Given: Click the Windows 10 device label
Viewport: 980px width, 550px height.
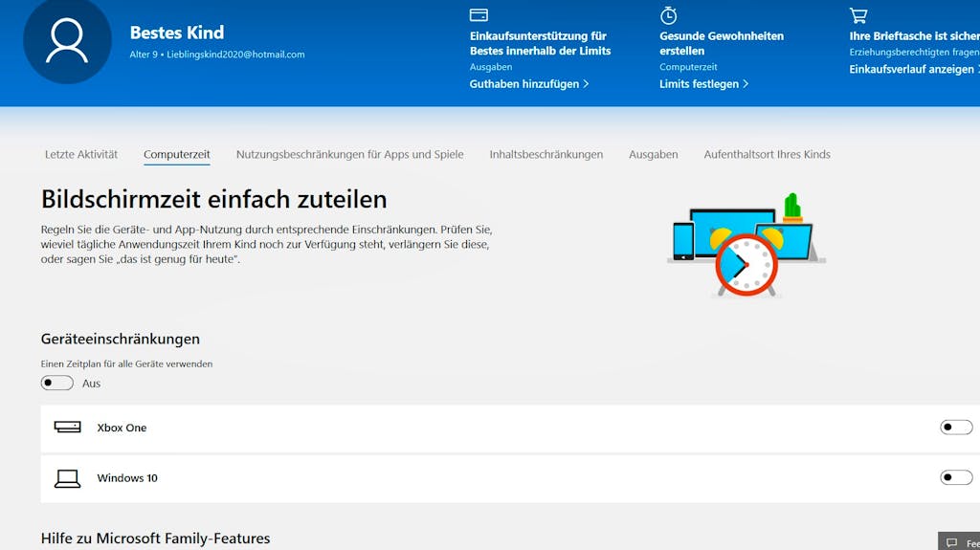Looking at the screenshot, I should [127, 478].
